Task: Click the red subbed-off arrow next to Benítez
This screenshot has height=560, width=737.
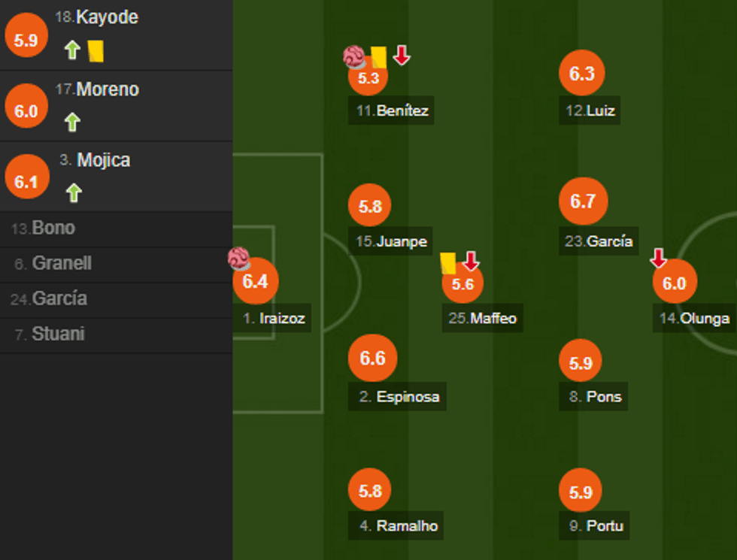Action: tap(402, 55)
